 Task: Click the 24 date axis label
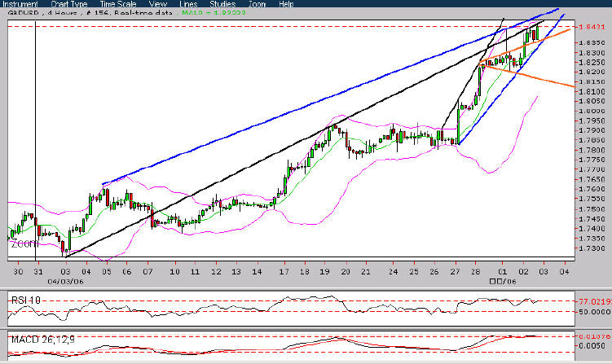(393, 271)
